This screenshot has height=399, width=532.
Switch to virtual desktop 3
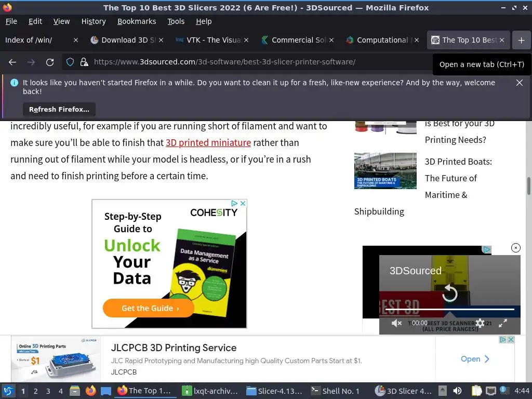coord(48,391)
